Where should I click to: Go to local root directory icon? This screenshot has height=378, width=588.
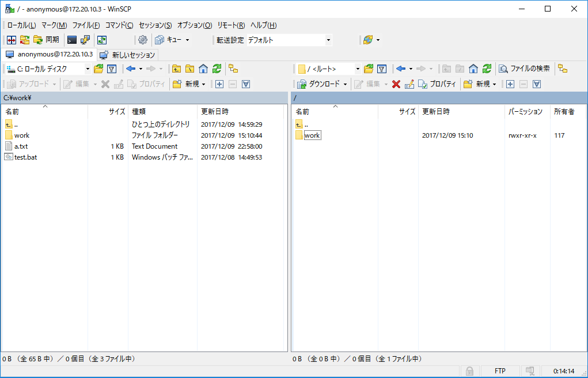(189, 69)
